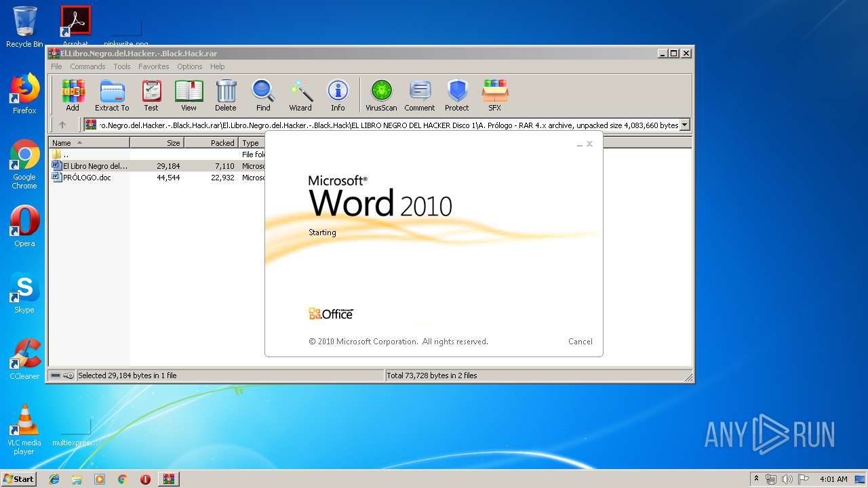
Task: Show archive Info
Action: [338, 95]
